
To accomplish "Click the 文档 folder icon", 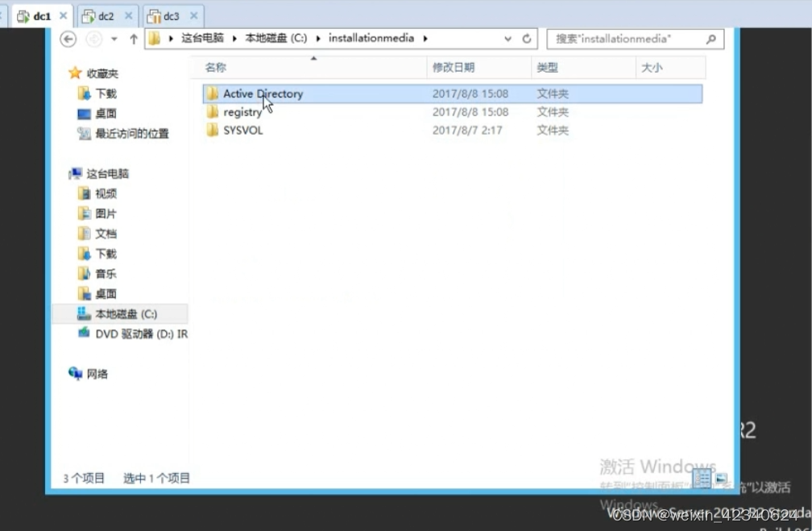I will click(84, 234).
